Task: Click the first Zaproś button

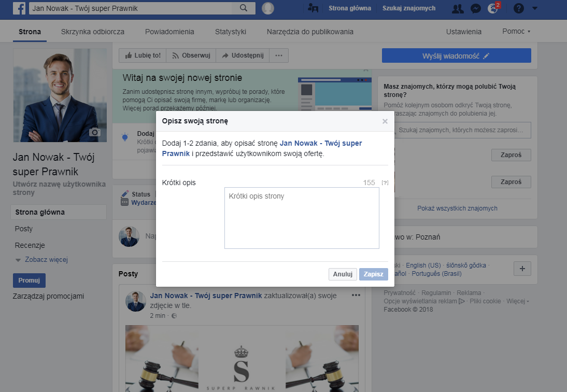Action: click(x=511, y=155)
